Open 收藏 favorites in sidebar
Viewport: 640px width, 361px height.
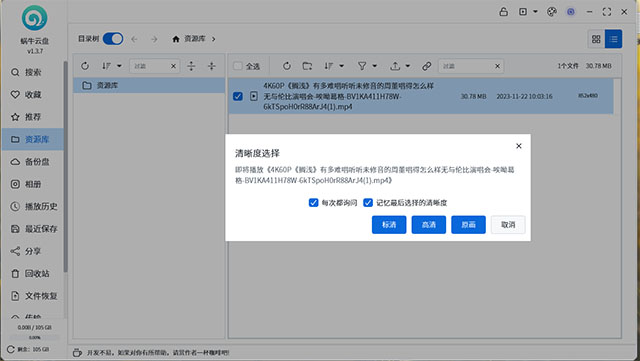coord(33,94)
